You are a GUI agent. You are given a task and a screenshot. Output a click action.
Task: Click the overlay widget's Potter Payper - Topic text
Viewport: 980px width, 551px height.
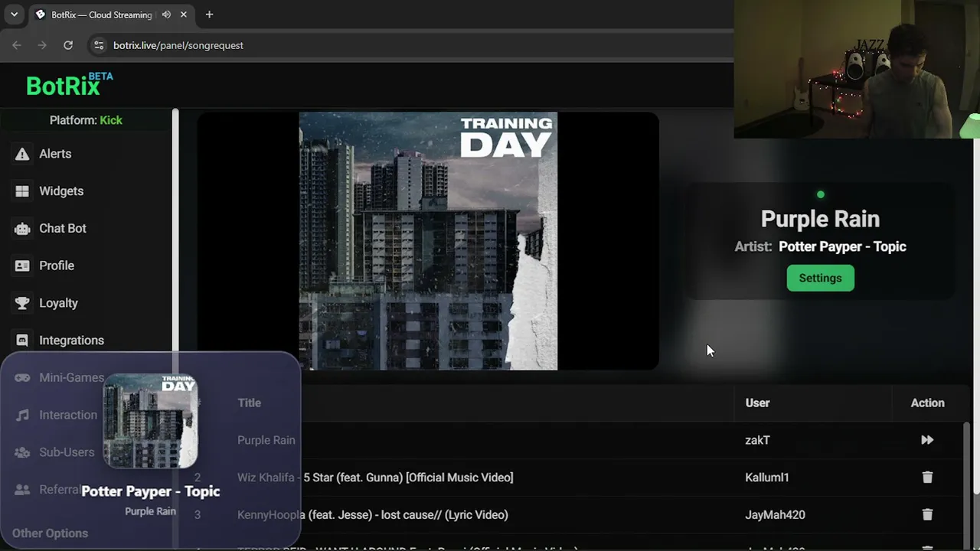(150, 491)
